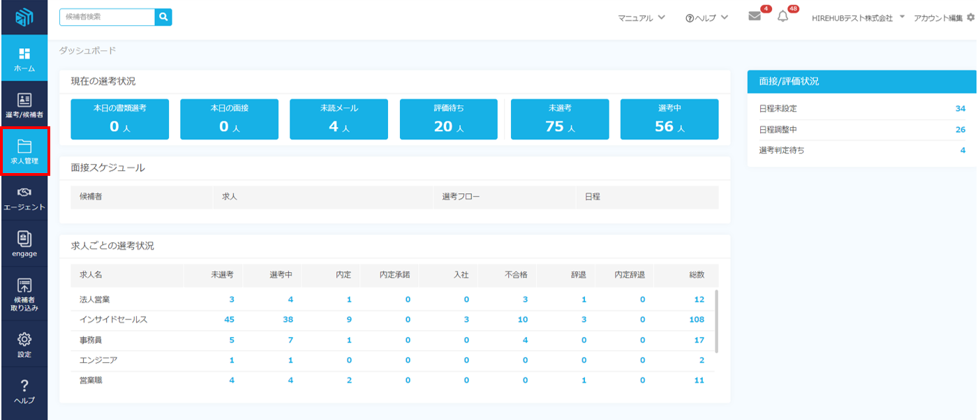The height and width of the screenshot is (420, 980).
Task: Click the 求人ごとの選考状況 table scrollbar
Action: [717, 321]
